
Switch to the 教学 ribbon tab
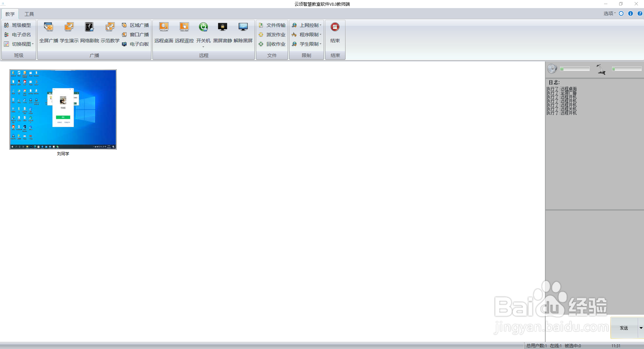[10, 14]
